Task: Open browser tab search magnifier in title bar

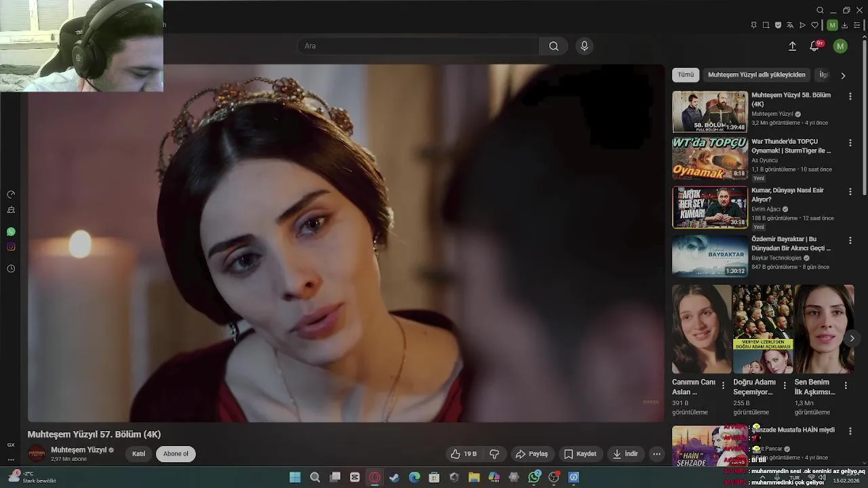Action: tap(820, 10)
